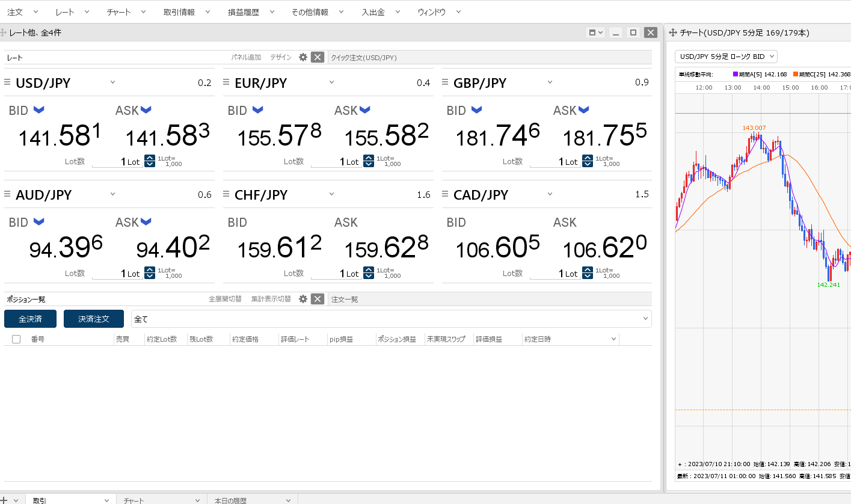Image resolution: width=851 pixels, height=504 pixels.
Task: Increase USD/JPY lot count with up arrow
Action: click(x=150, y=158)
